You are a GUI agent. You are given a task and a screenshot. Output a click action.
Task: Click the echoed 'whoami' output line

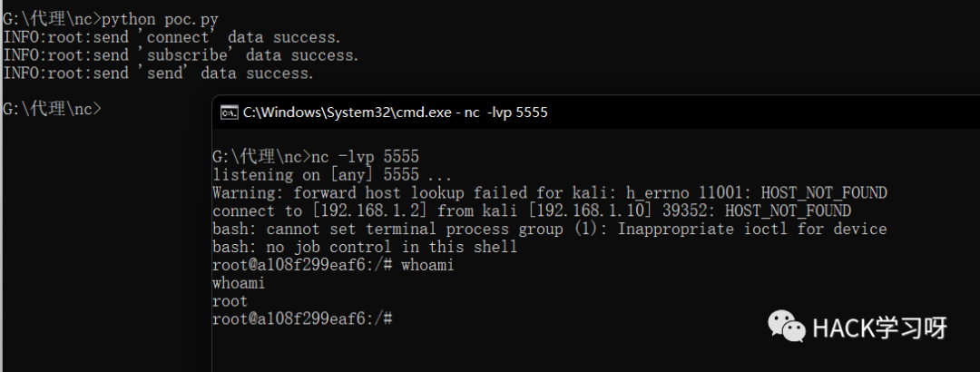point(239,283)
